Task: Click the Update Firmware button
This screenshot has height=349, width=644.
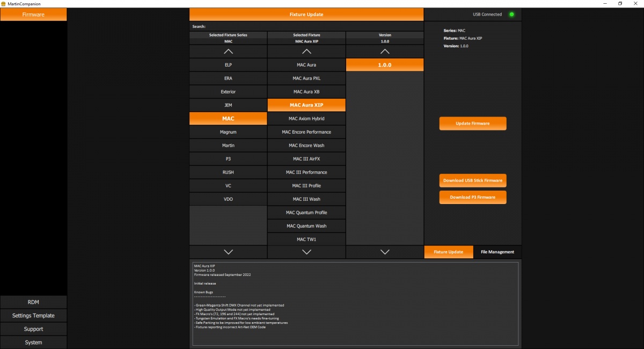Action: [473, 123]
